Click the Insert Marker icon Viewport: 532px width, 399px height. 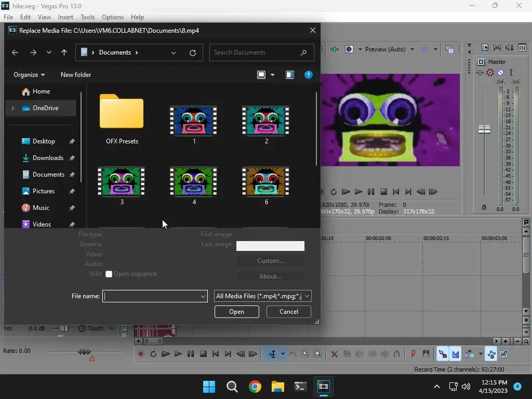[x=413, y=354]
